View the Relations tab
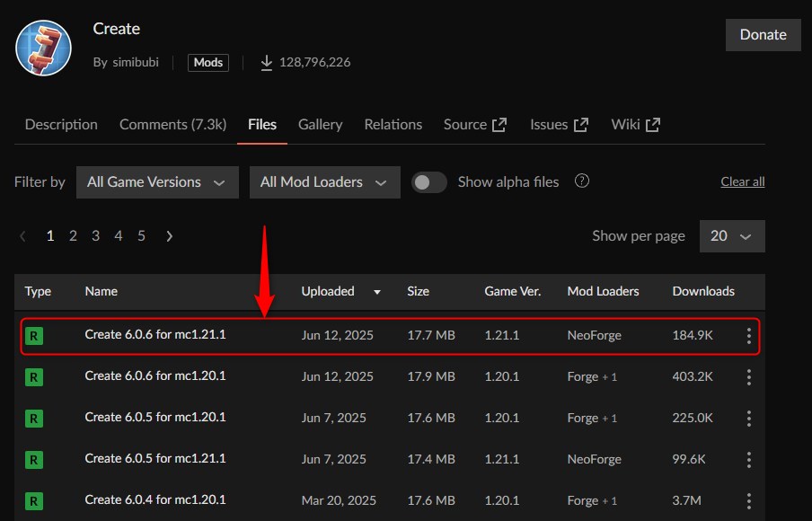The image size is (812, 521). (393, 125)
